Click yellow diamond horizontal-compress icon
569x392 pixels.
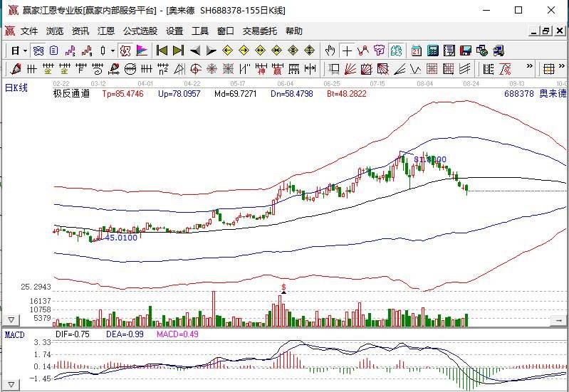(x=276, y=51)
